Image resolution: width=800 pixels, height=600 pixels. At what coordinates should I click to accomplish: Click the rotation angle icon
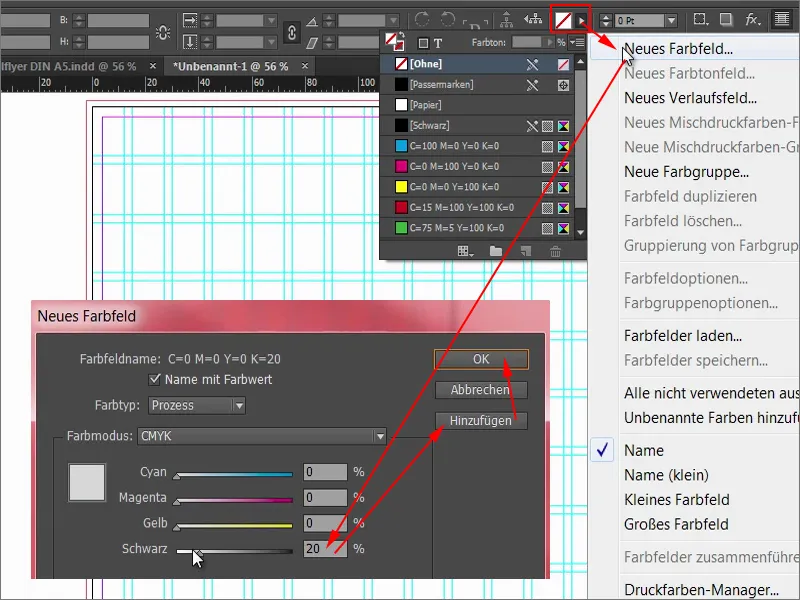point(312,21)
